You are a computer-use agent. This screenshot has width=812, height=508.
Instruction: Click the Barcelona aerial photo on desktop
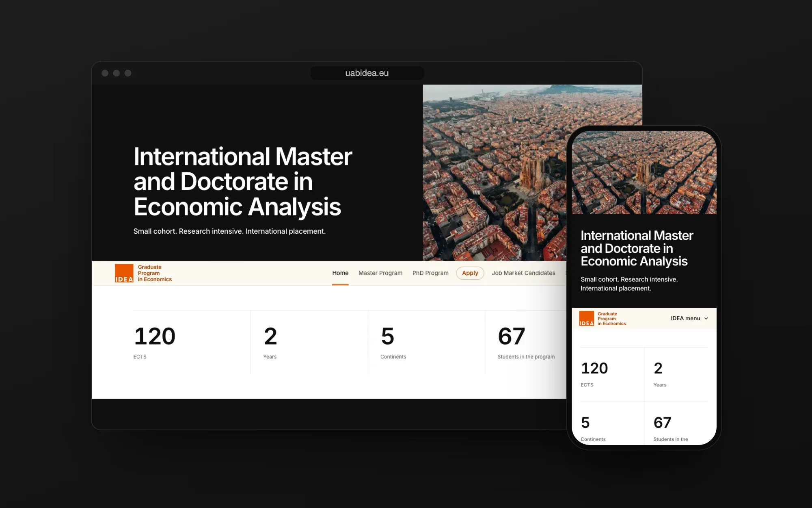(495, 173)
